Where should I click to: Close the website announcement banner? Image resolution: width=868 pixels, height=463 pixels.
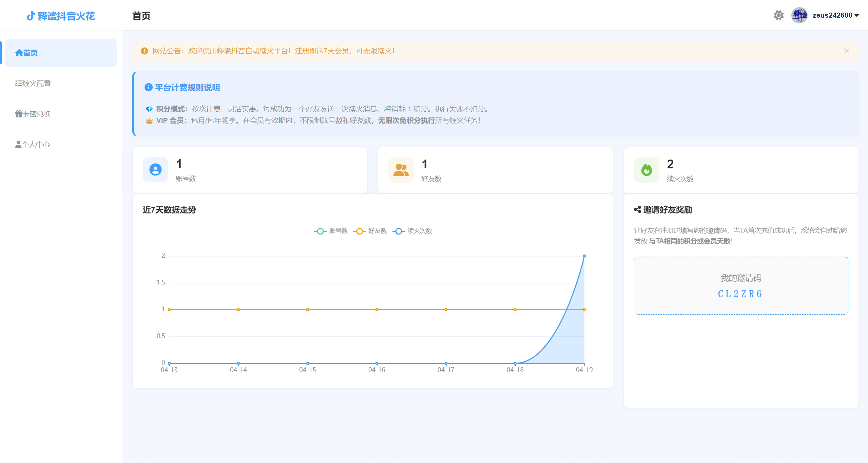coord(846,51)
